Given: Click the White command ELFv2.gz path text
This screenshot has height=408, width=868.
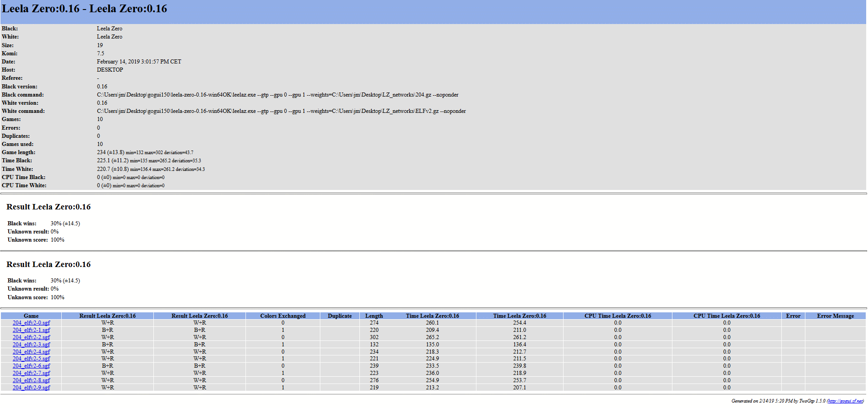Looking at the screenshot, I should point(281,111).
